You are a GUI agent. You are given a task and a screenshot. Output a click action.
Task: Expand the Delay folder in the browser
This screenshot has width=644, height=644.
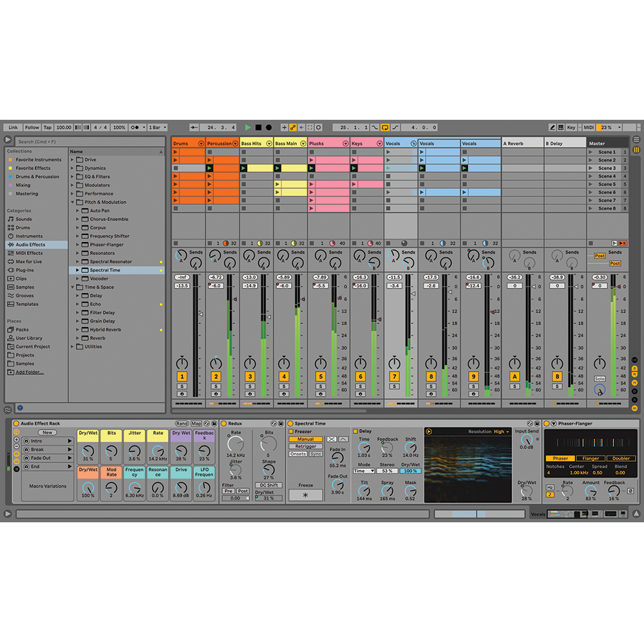[x=78, y=295]
